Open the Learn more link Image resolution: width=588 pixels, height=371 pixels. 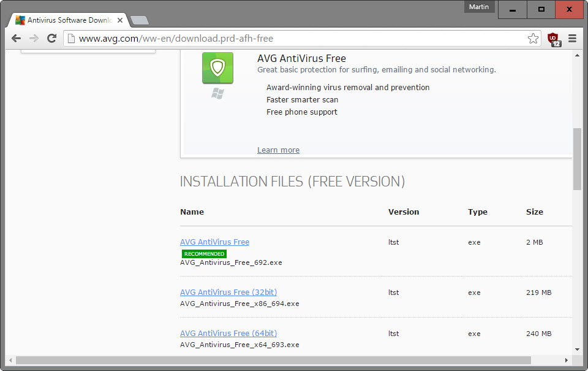point(278,150)
